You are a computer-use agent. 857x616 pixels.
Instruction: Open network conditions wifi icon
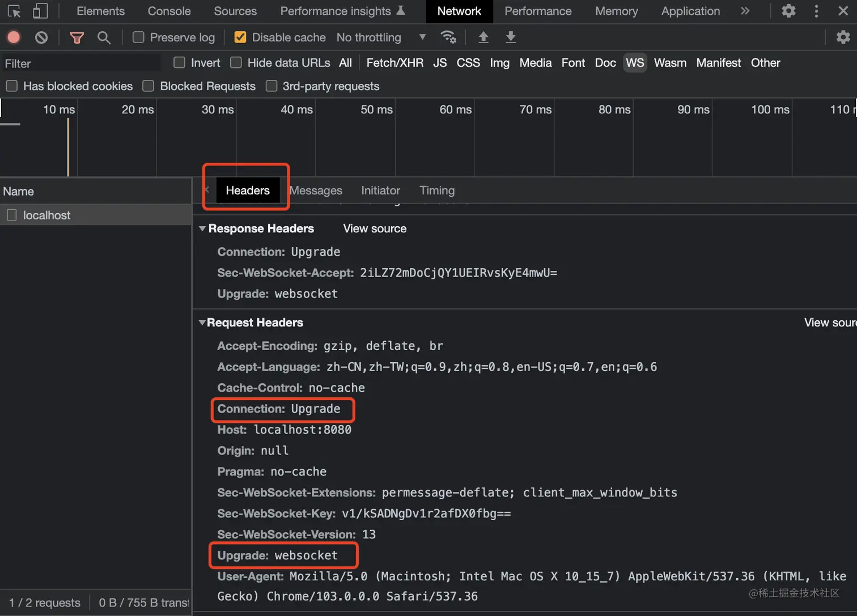tap(448, 37)
